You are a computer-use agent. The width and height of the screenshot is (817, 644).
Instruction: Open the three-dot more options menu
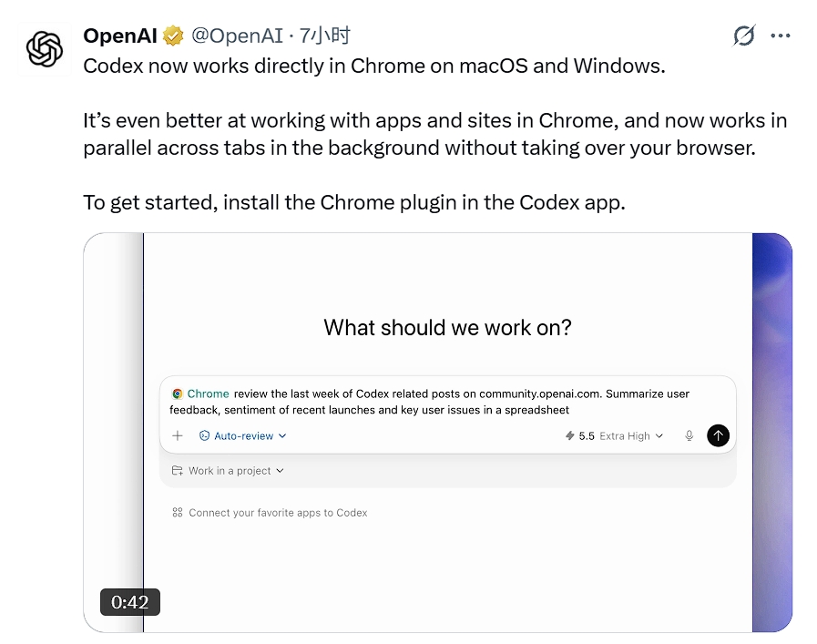(780, 36)
